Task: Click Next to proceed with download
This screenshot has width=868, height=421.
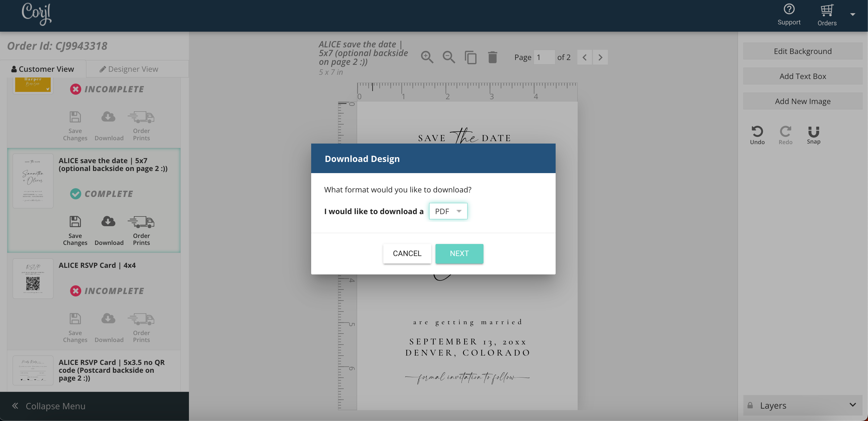Action: (x=459, y=253)
